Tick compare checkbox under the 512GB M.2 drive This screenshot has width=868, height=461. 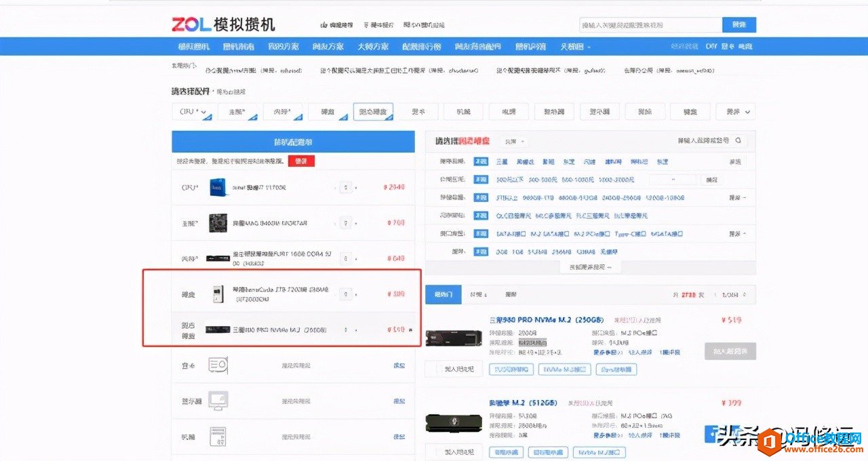[431, 451]
